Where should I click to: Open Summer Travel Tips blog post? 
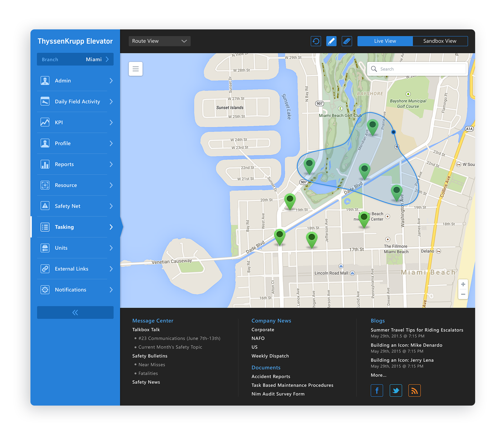(417, 330)
